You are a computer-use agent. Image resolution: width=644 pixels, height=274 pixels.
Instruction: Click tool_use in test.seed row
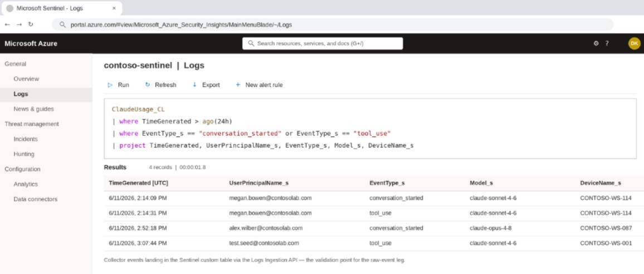[380, 243]
